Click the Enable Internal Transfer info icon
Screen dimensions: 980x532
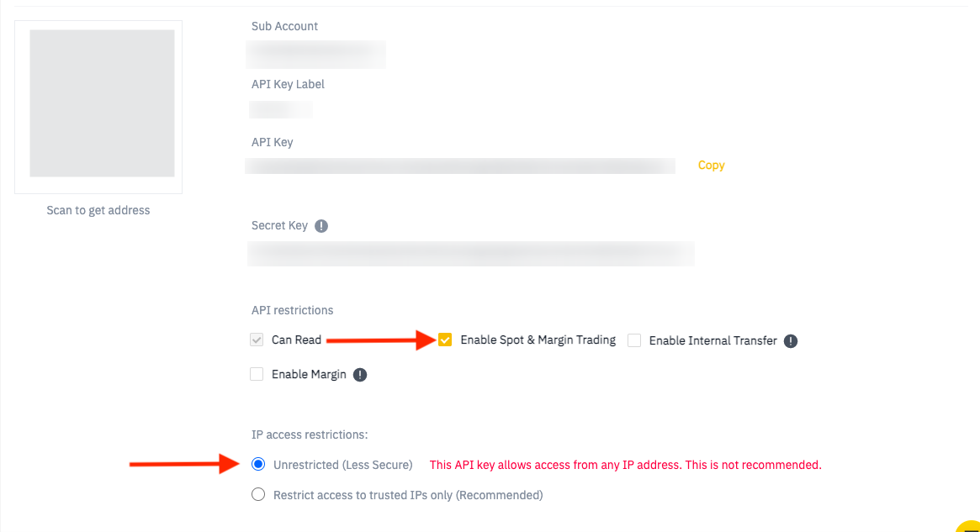(791, 341)
